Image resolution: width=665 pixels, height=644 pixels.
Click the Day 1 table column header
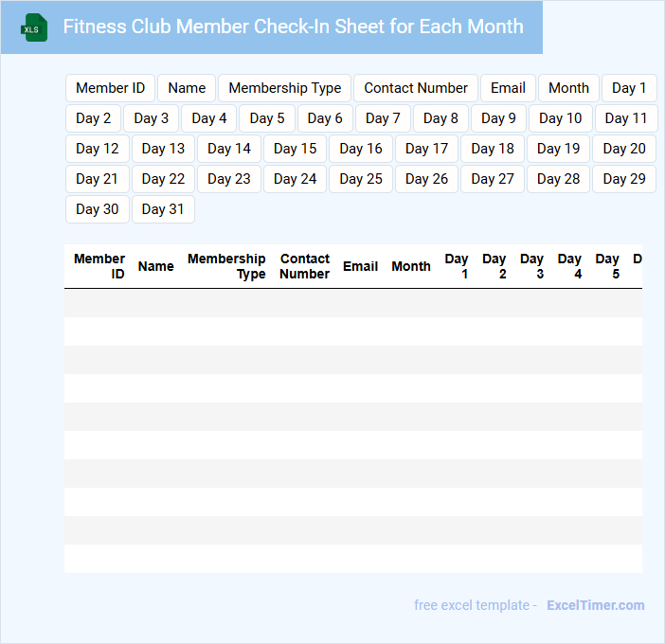click(x=457, y=266)
